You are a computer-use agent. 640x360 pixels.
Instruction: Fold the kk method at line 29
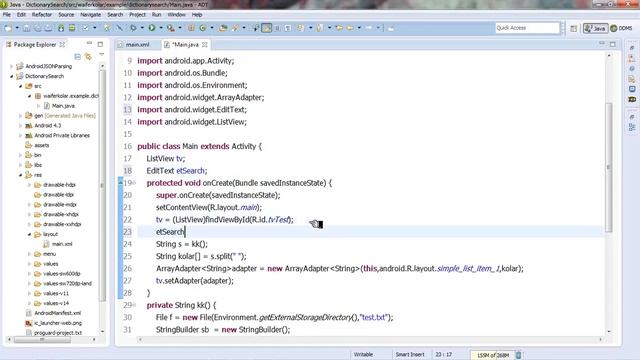134,305
